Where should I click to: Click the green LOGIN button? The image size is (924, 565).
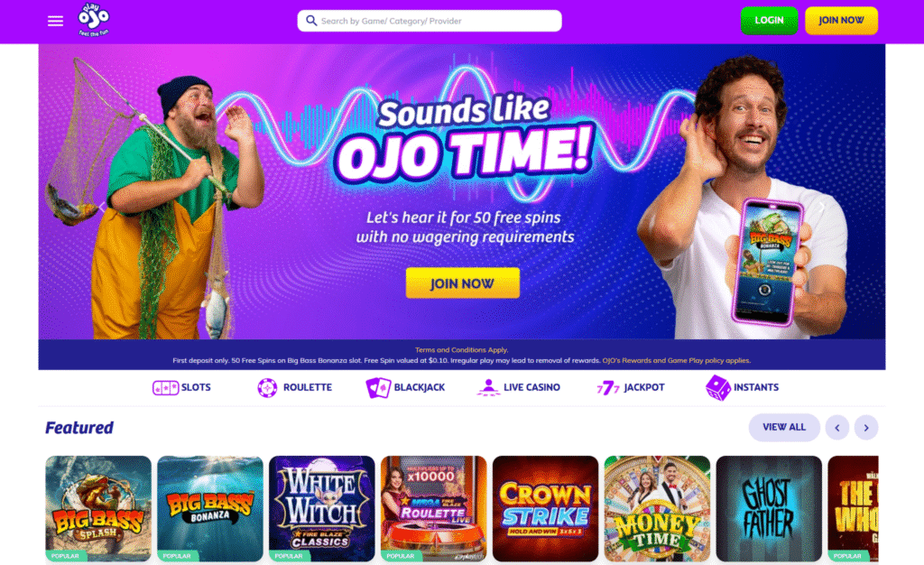[769, 21]
